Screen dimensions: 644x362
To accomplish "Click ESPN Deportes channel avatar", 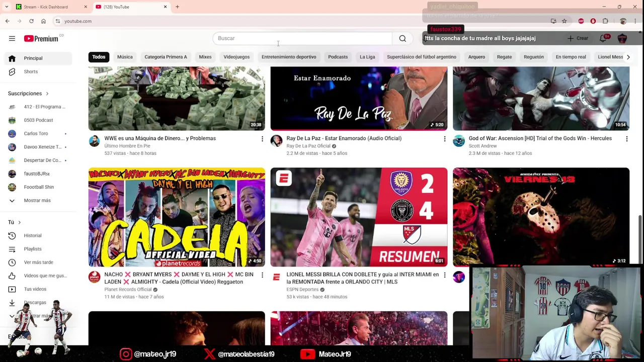I will [x=276, y=277].
